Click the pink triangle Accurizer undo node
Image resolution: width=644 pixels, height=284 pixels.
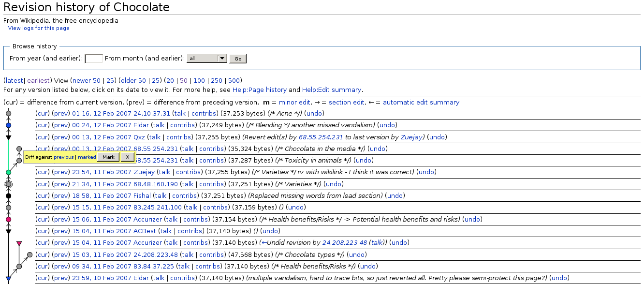19,243
